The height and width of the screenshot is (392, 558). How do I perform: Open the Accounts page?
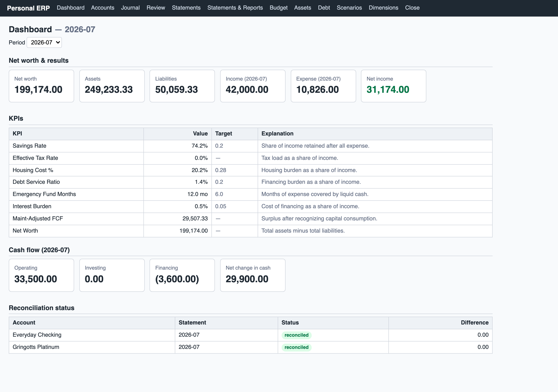(103, 8)
